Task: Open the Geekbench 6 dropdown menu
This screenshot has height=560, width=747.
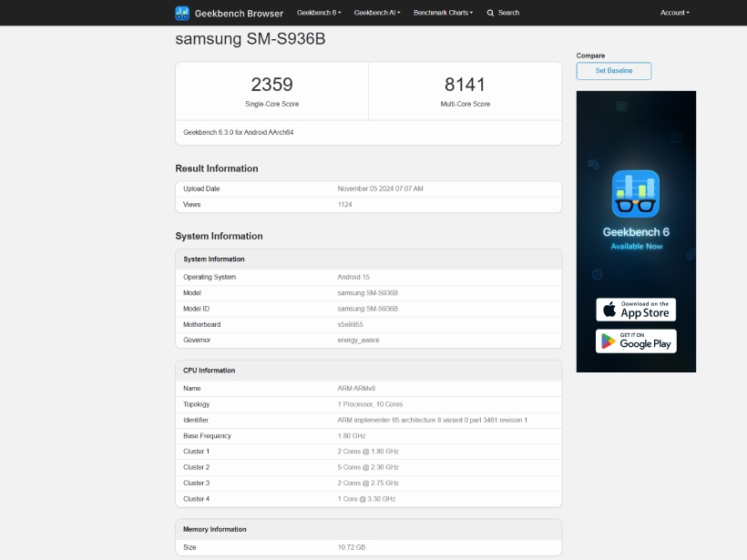Action: coord(319,13)
